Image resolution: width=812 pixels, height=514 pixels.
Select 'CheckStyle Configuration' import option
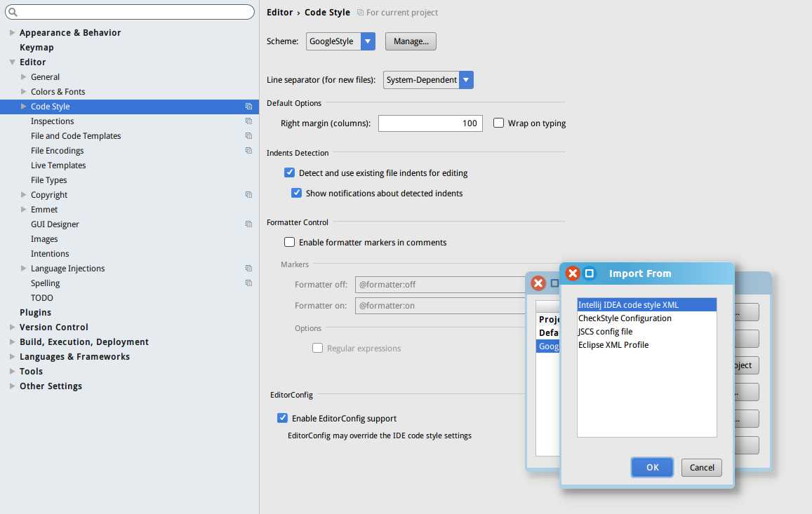pyautogui.click(x=647, y=318)
